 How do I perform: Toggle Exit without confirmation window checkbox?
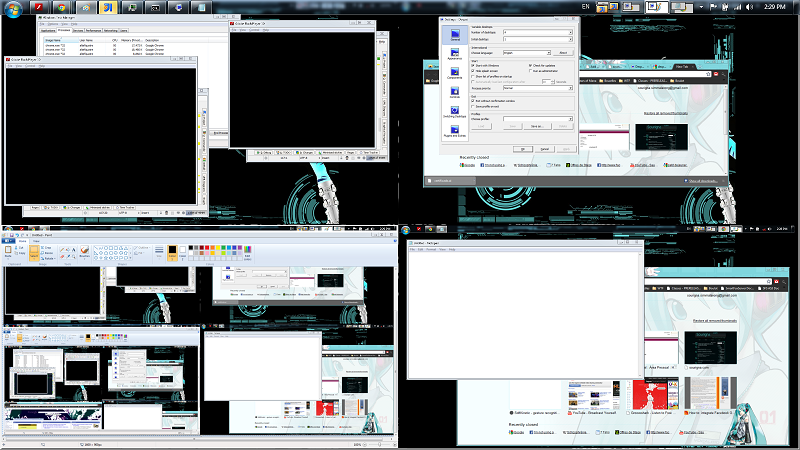472,101
